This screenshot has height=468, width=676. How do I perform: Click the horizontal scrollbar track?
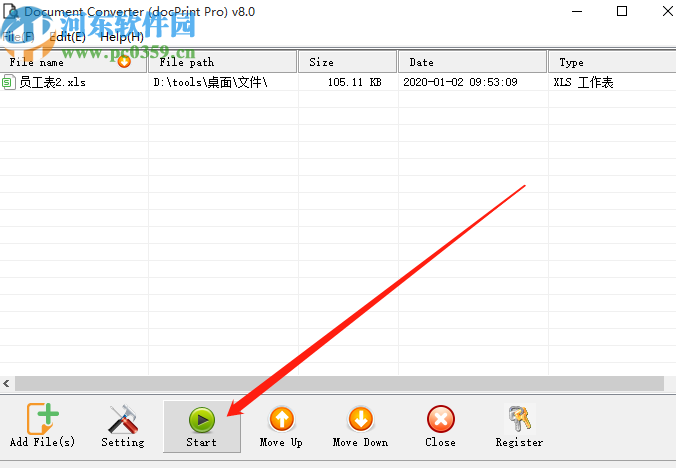(340, 383)
